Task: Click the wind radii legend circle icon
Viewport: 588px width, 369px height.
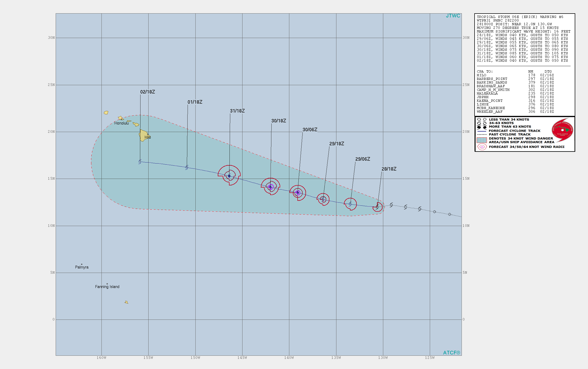Action: (482, 147)
